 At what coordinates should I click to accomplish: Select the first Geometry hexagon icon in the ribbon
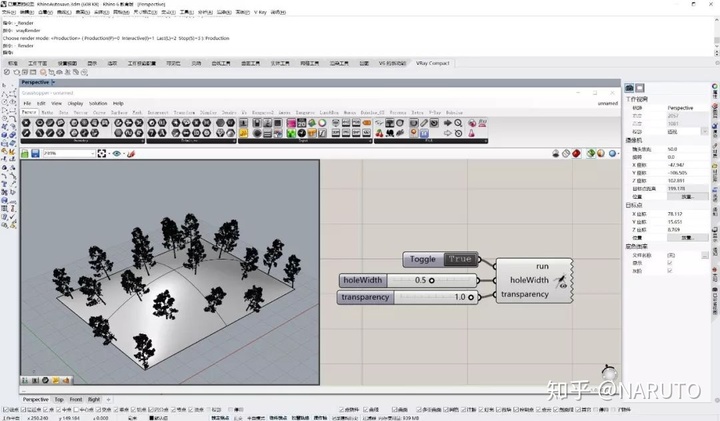pyautogui.click(x=26, y=123)
